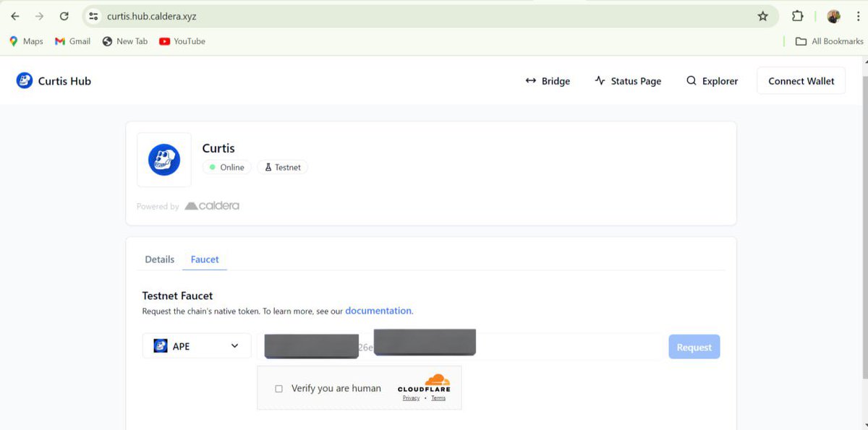This screenshot has width=868, height=430.
Task: Open the All Bookmarks folder
Action: click(829, 41)
